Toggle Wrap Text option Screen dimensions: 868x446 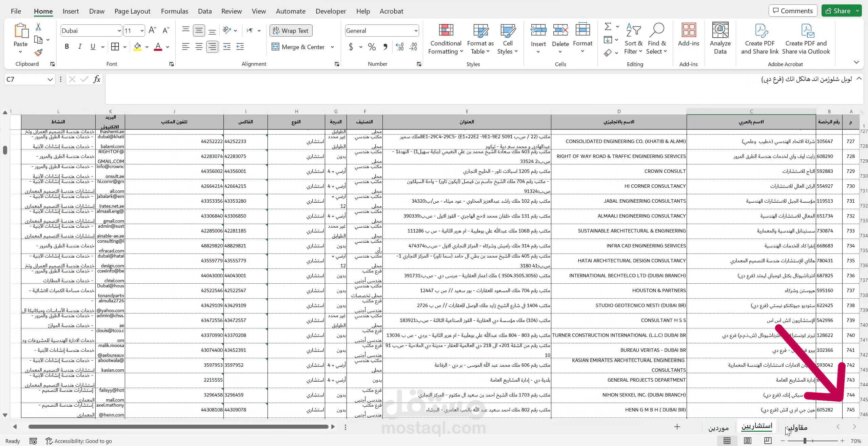click(291, 31)
